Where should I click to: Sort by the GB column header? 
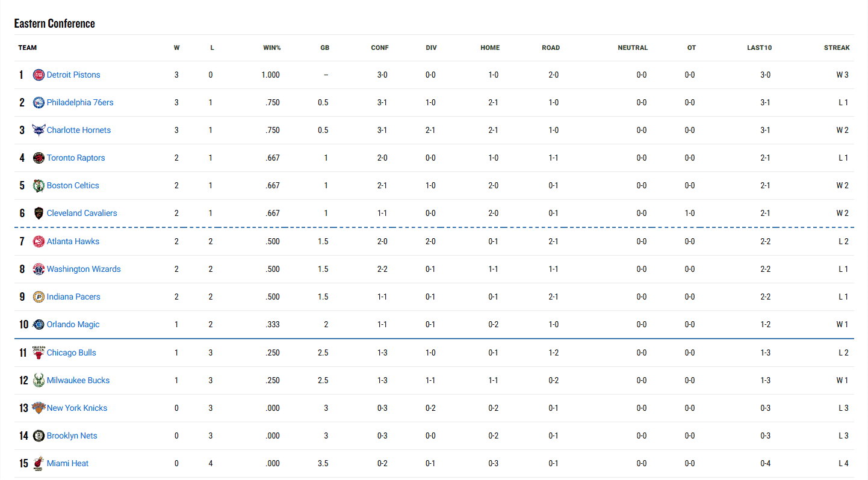tap(324, 48)
